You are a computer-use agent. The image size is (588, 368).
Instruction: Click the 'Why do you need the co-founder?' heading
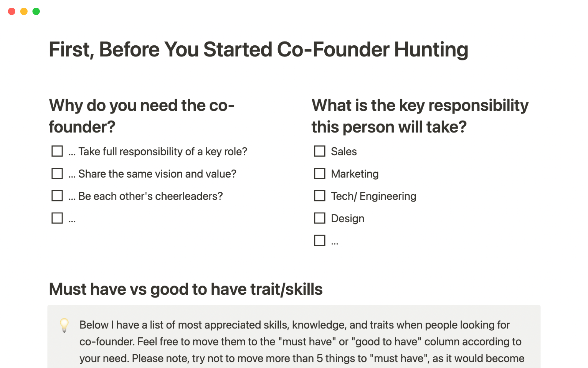[141, 116]
